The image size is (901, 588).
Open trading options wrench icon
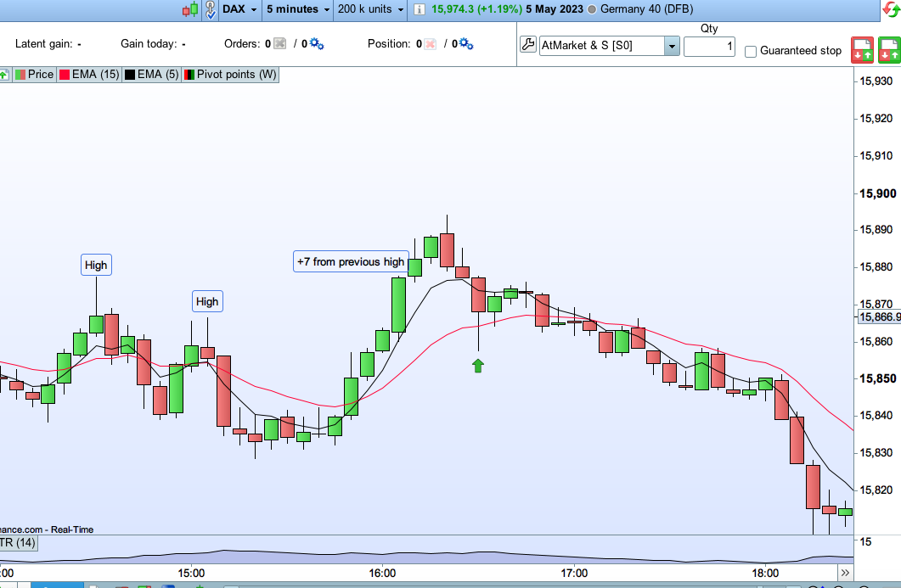point(527,44)
